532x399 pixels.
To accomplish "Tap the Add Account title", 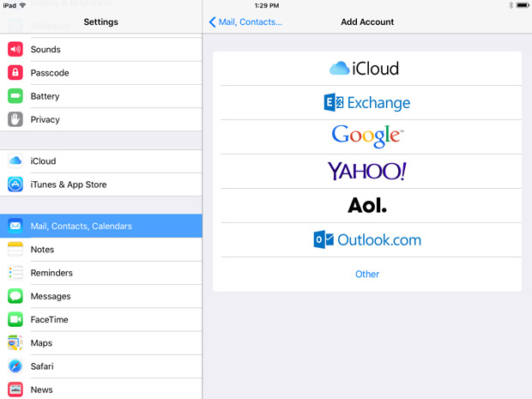I will pyautogui.click(x=367, y=22).
